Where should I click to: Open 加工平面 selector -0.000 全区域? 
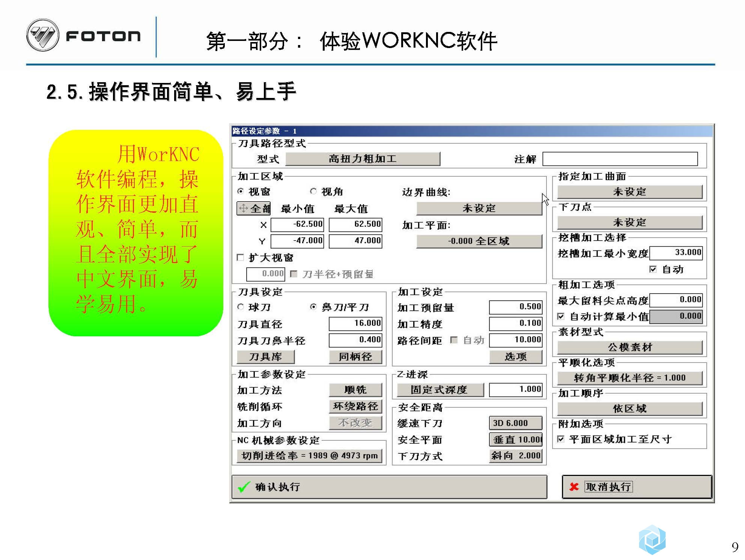(479, 241)
